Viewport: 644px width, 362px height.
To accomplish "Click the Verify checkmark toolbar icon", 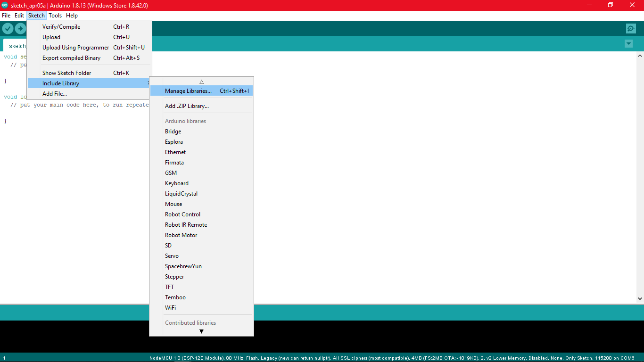I will pos(8,29).
